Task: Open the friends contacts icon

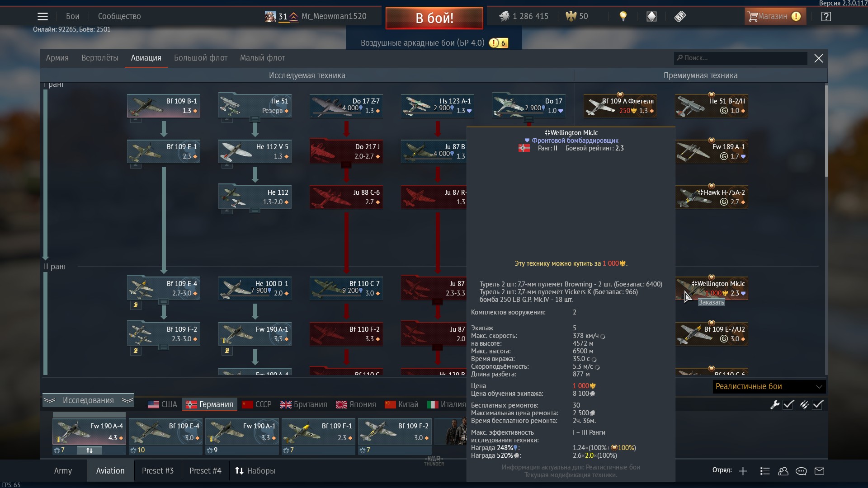Action: 783,471
